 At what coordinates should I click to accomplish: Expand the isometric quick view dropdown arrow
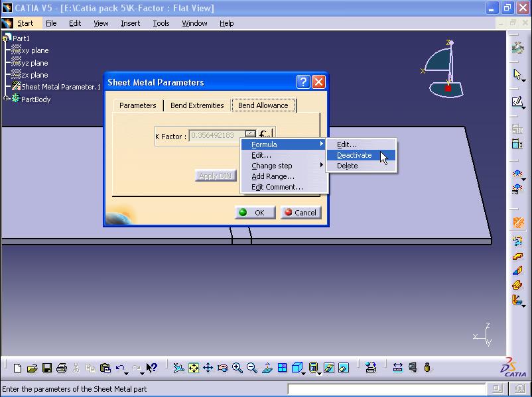[x=303, y=373]
